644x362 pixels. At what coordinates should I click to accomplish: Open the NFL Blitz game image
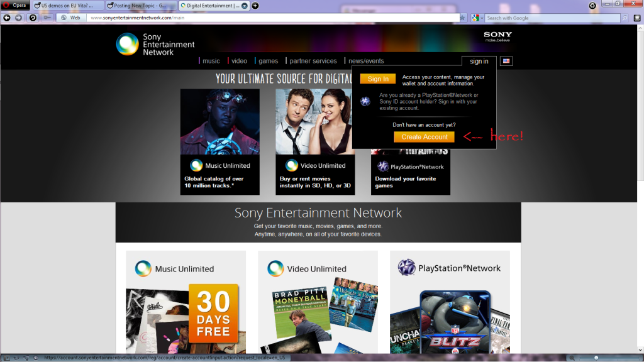pyautogui.click(x=455, y=322)
